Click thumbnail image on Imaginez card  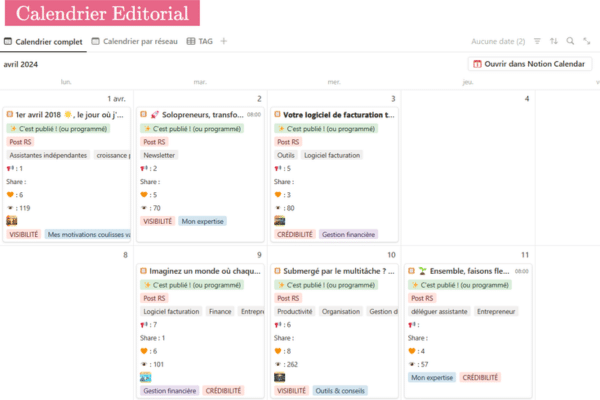[x=146, y=377]
